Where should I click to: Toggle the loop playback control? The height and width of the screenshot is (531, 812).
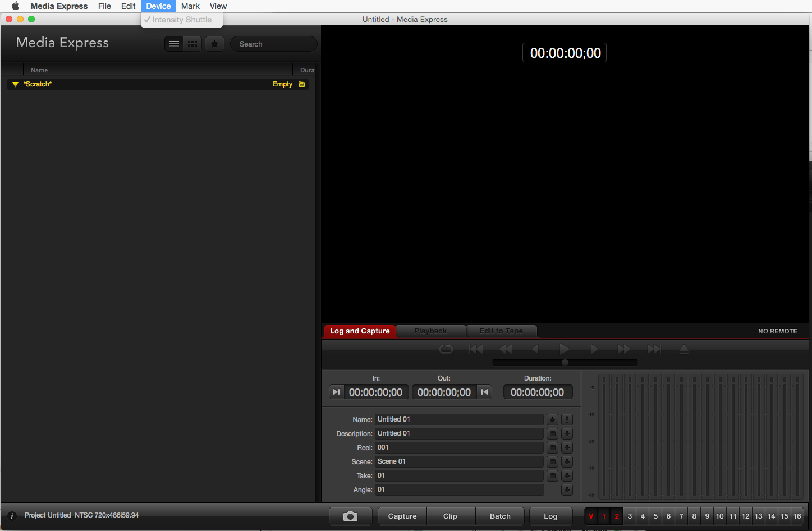tap(446, 349)
